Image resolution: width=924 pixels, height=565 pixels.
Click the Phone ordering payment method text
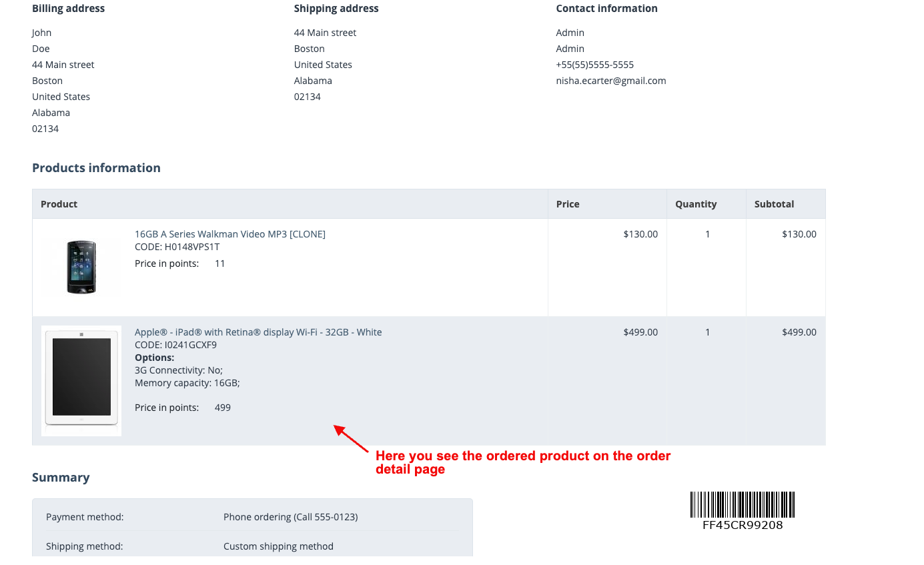coord(291,517)
